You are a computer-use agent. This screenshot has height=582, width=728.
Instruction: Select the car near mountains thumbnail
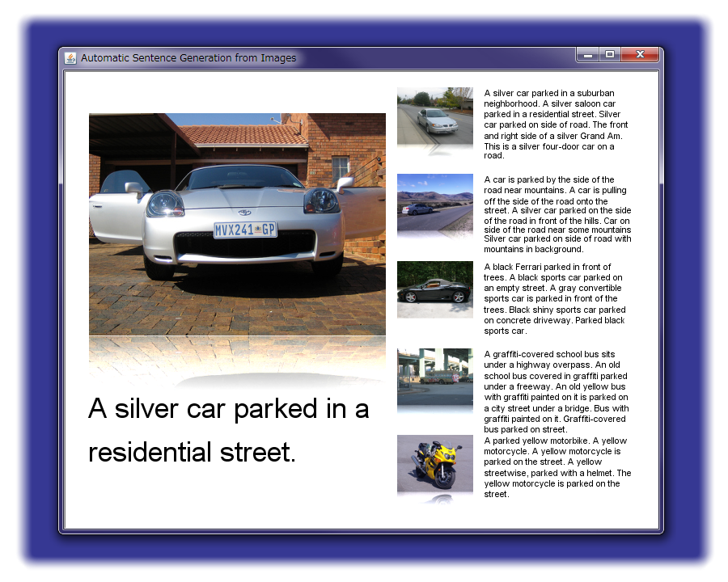point(435,202)
